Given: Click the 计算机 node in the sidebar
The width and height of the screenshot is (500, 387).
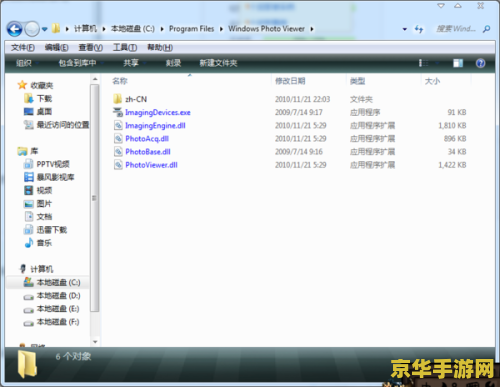Looking at the screenshot, I should pos(42,269).
